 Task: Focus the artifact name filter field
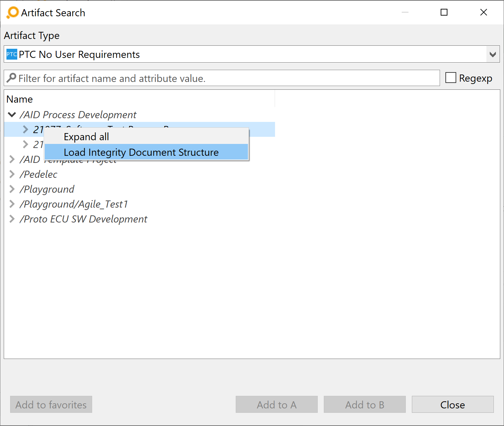[x=222, y=78]
